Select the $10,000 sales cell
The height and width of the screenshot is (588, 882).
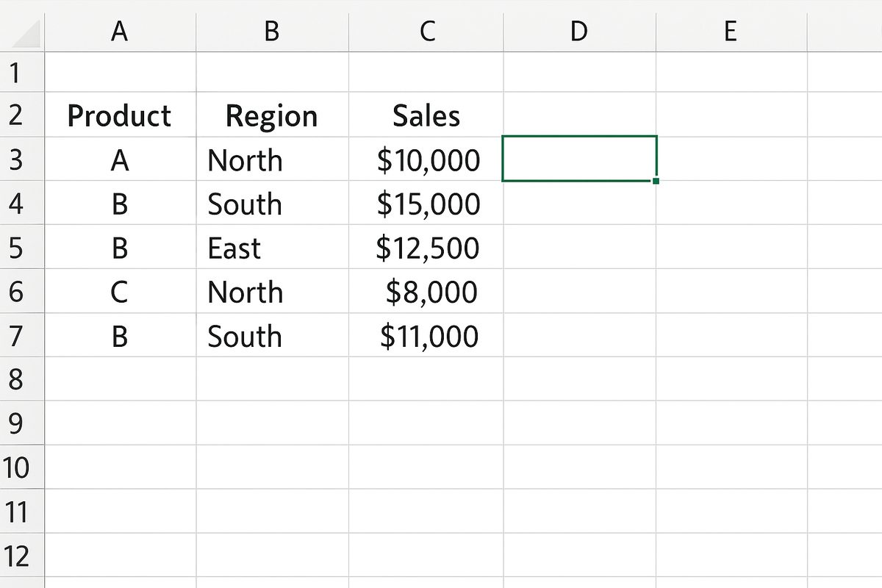pos(426,158)
